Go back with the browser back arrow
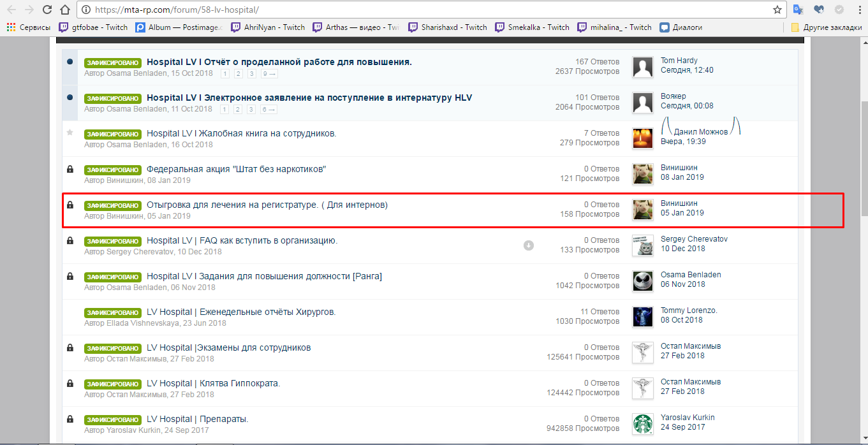This screenshot has height=445, width=868. coord(11,10)
